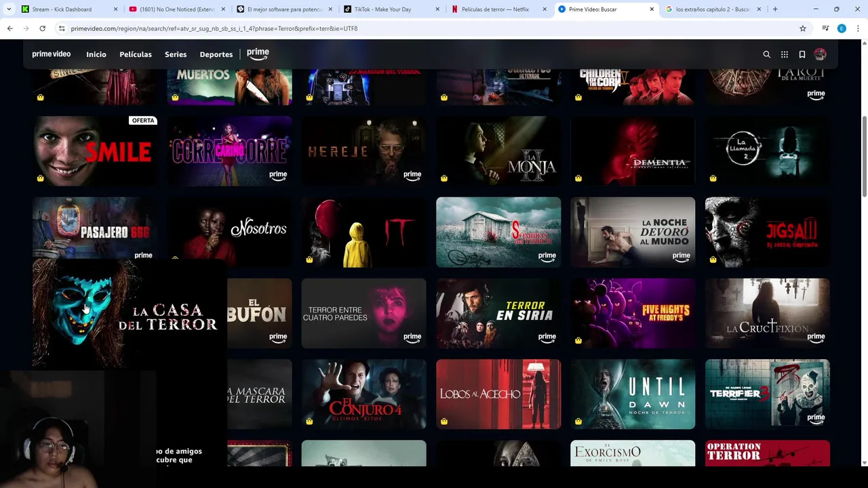The height and width of the screenshot is (488, 868).
Task: Open La Casa del Terror expanded card
Action: tap(130, 314)
